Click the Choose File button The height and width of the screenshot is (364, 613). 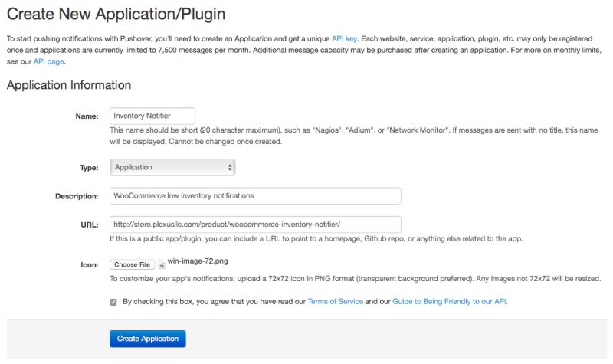pyautogui.click(x=132, y=264)
